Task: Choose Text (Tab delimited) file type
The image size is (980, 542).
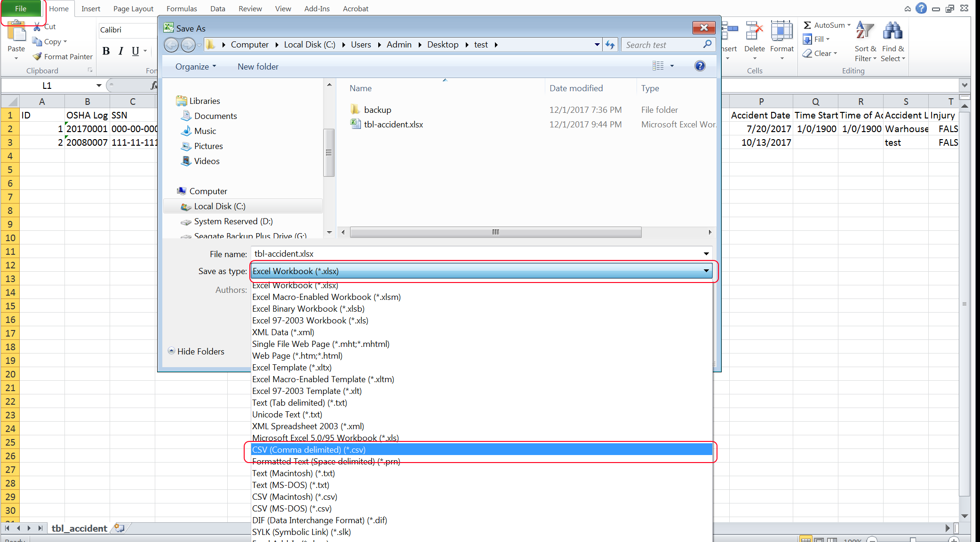Action: pos(481,403)
